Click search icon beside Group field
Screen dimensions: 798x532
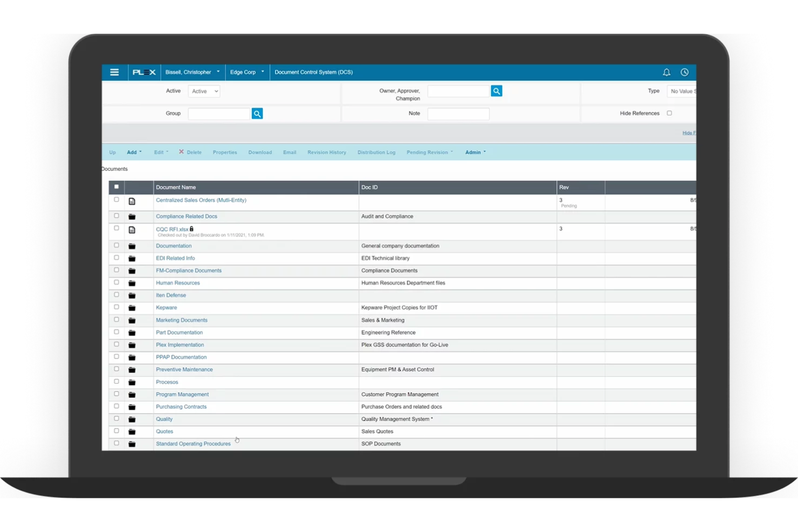coord(257,114)
